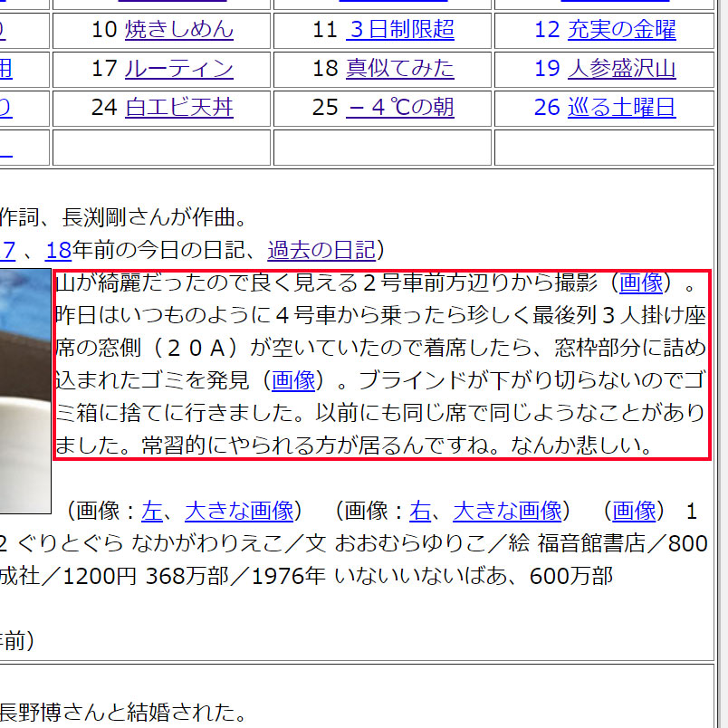The image size is (728, 728).
Task: Click the Saturday date 12
Action: tap(548, 30)
